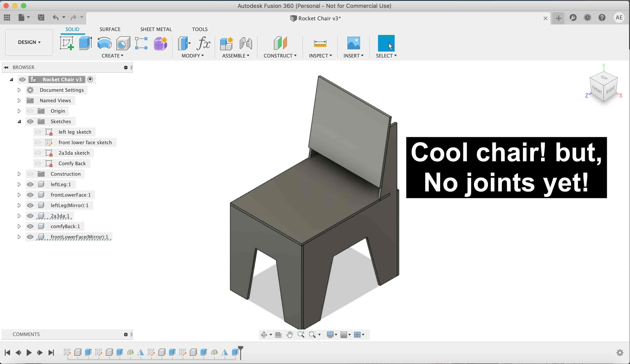Switch to the SOLID tab
This screenshot has height=364, width=630.
pos(72,29)
